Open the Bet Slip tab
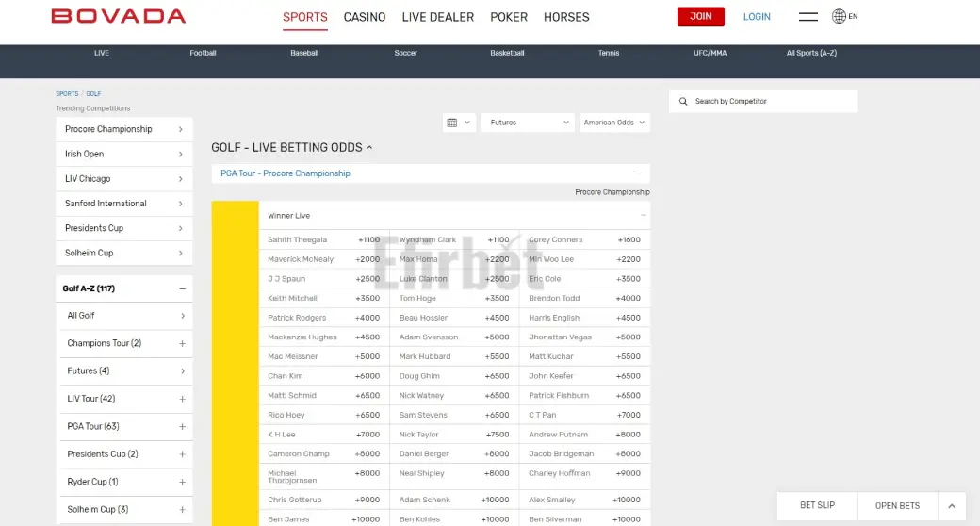Viewport: 980px width, 526px height. pyautogui.click(x=817, y=506)
